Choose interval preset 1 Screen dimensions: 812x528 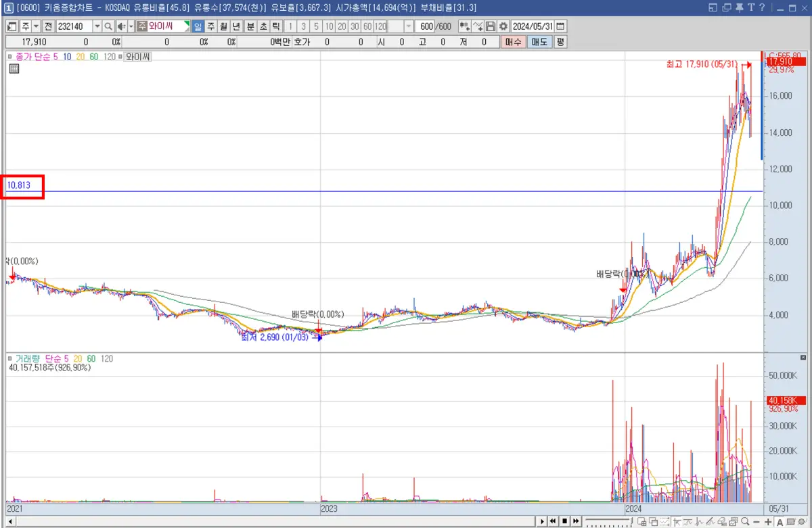point(291,26)
